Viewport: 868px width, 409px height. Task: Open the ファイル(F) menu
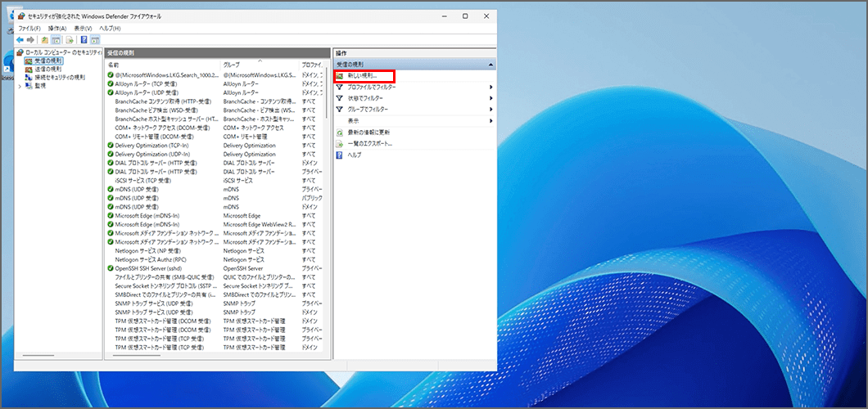point(29,28)
